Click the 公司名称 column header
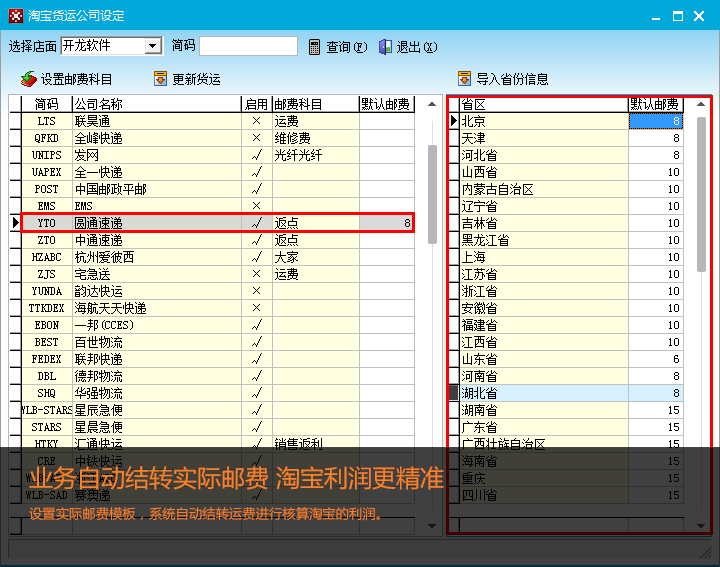 pos(157,104)
